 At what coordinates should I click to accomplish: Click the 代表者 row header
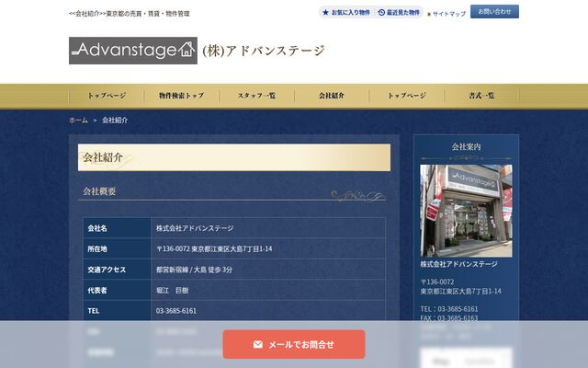pyautogui.click(x=117, y=290)
